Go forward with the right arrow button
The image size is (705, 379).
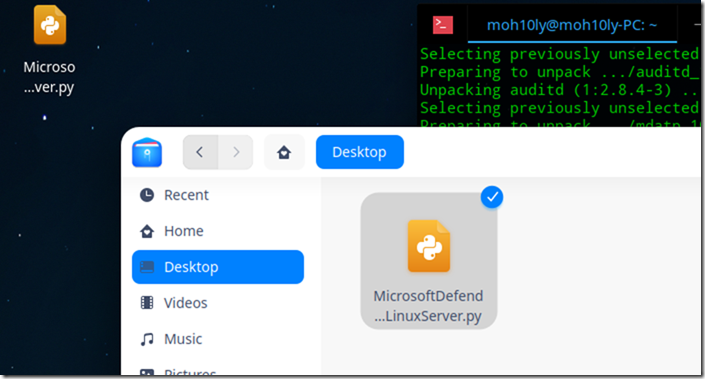[x=236, y=152]
